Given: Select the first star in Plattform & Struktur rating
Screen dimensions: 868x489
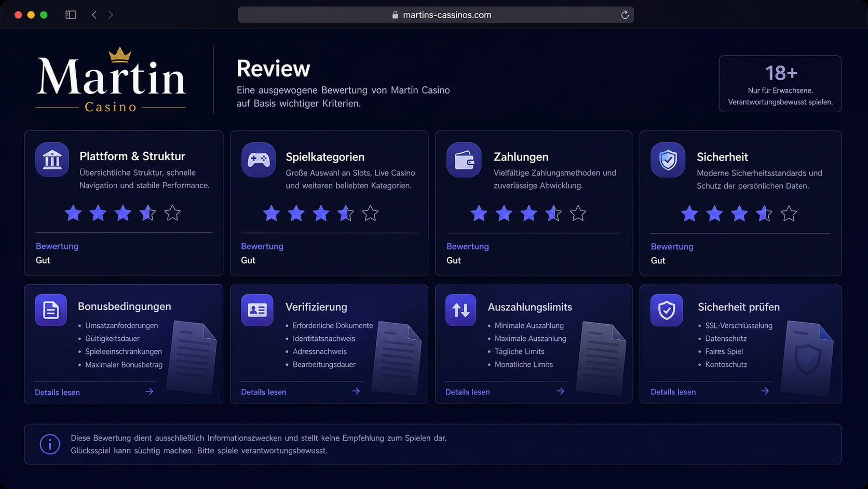Looking at the screenshot, I should coord(73,213).
